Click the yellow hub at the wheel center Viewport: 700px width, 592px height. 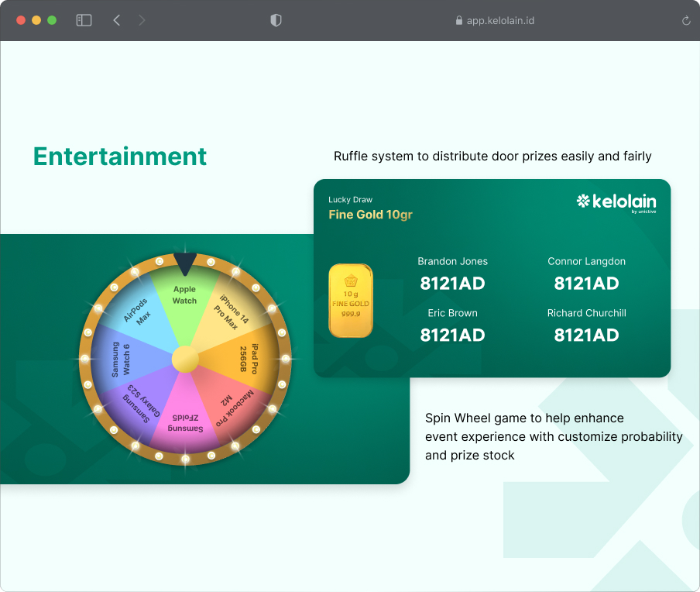tap(185, 359)
